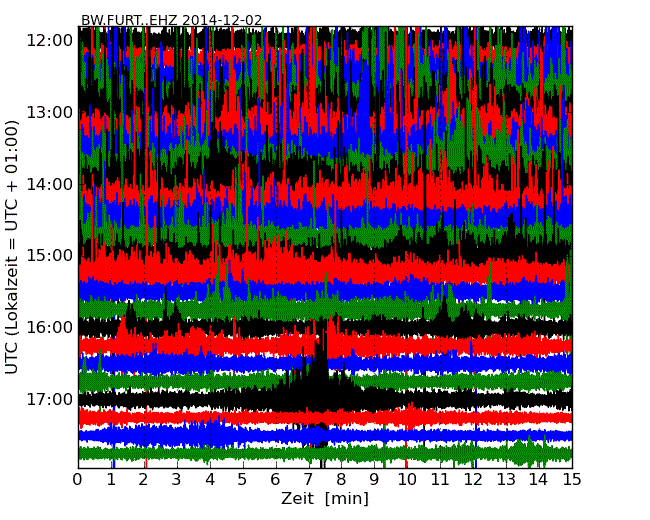The height and width of the screenshot is (520, 650).
Task: Click the x-axis tick label 15
Action: 572,479
